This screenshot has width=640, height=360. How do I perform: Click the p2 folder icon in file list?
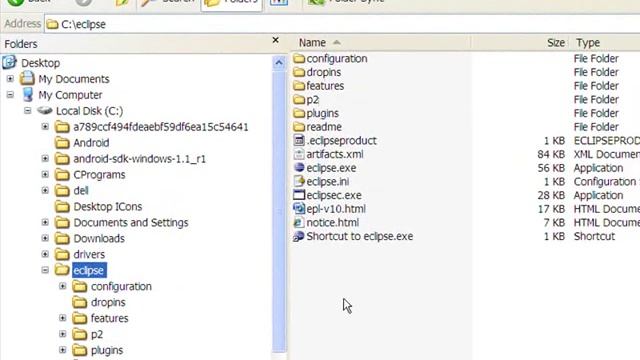tap(299, 100)
